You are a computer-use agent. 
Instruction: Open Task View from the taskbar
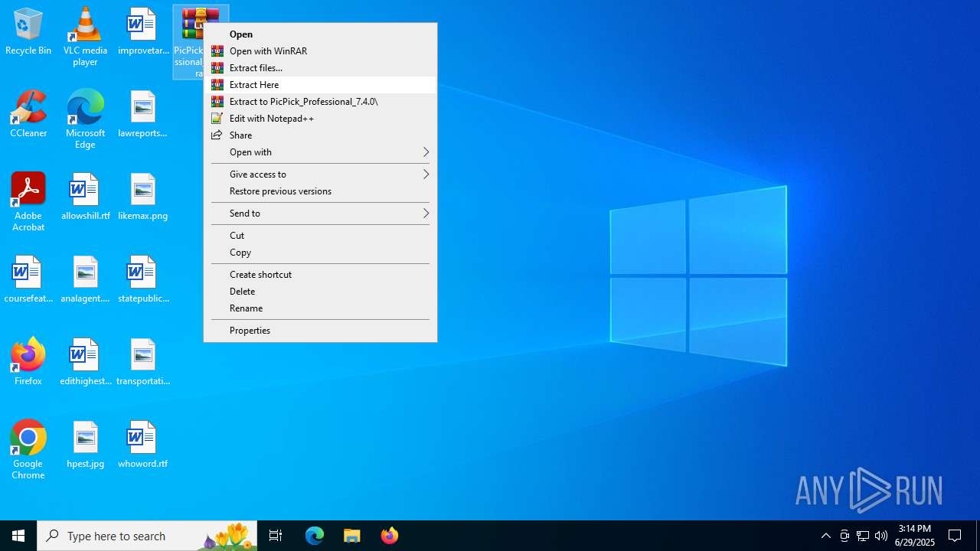276,536
